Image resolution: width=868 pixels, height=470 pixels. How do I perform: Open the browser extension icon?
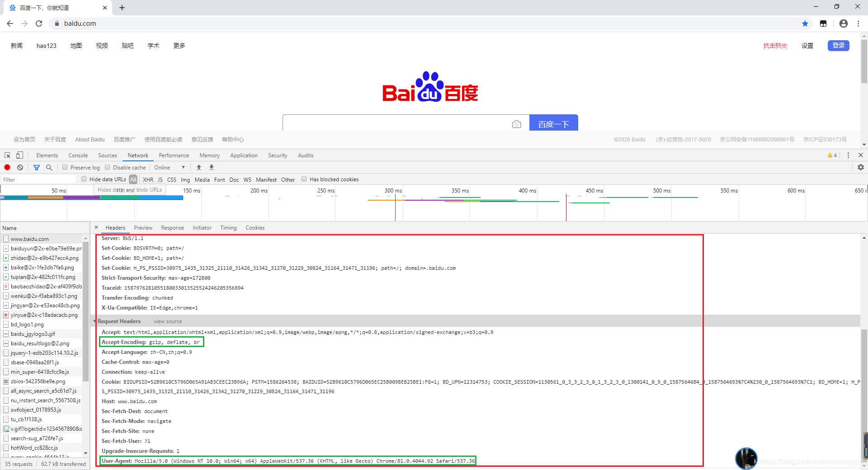coord(823,23)
